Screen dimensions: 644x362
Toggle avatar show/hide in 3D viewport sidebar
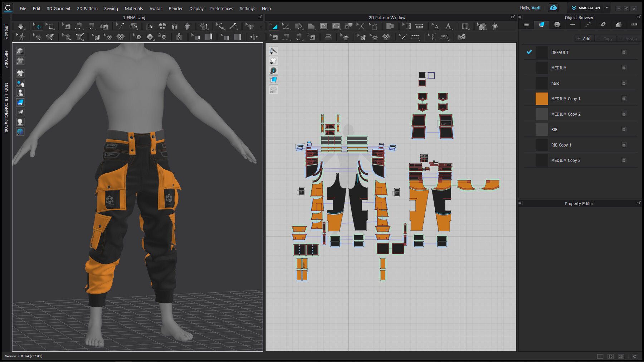(20, 93)
